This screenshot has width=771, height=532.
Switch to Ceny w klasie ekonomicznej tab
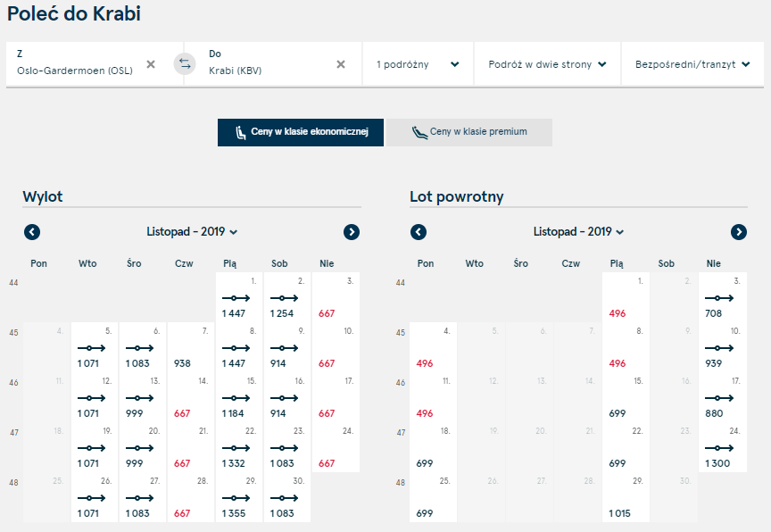tap(301, 132)
